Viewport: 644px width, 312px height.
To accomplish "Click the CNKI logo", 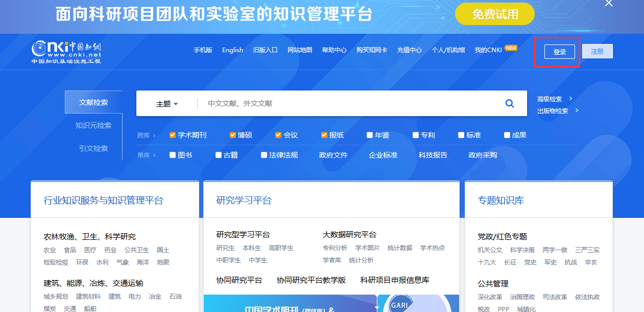I will [x=67, y=52].
